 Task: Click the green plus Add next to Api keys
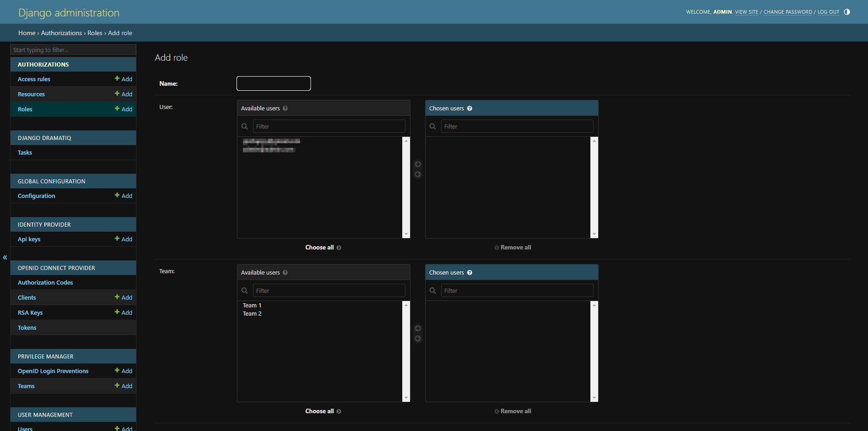[123, 239]
